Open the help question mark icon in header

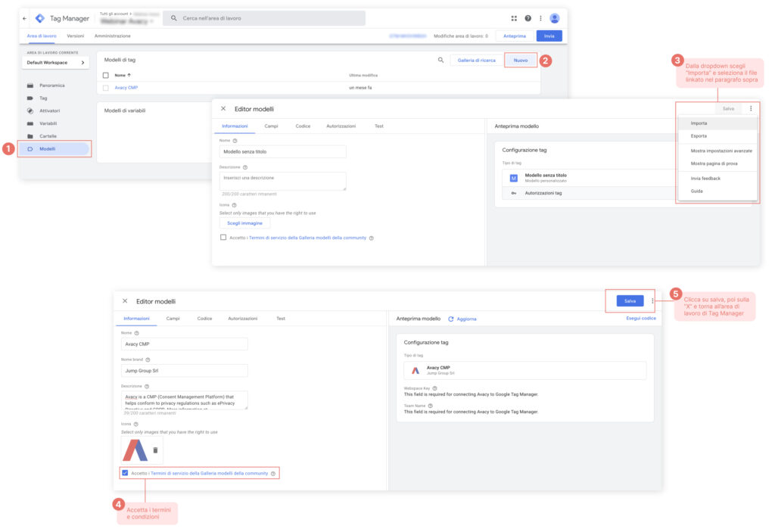pos(528,18)
